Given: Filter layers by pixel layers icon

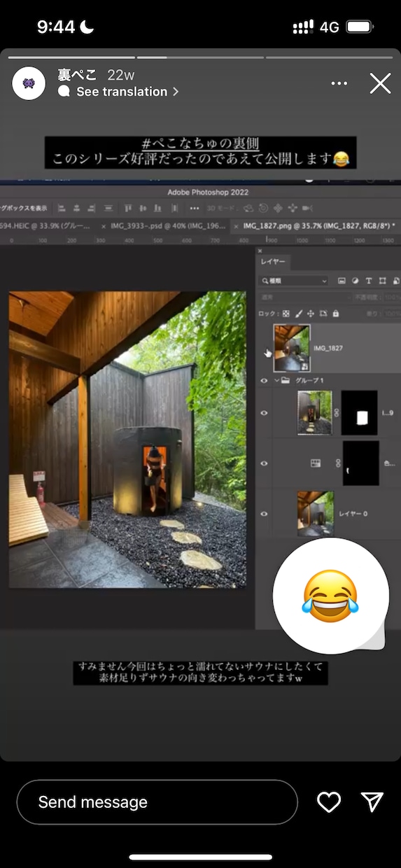Looking at the screenshot, I should click(342, 281).
